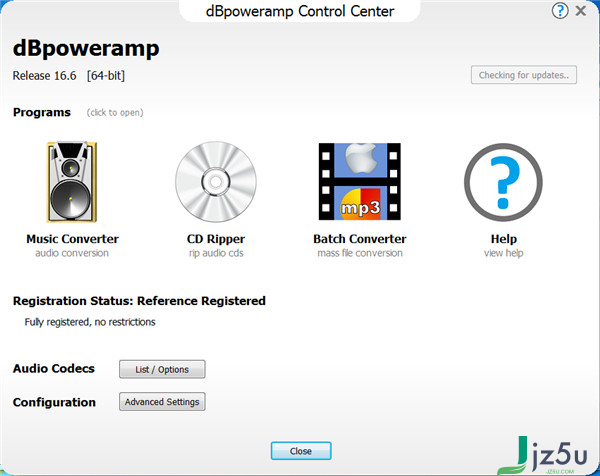Click the 'audio conversion' subtitle
The image size is (600, 476).
click(x=72, y=253)
